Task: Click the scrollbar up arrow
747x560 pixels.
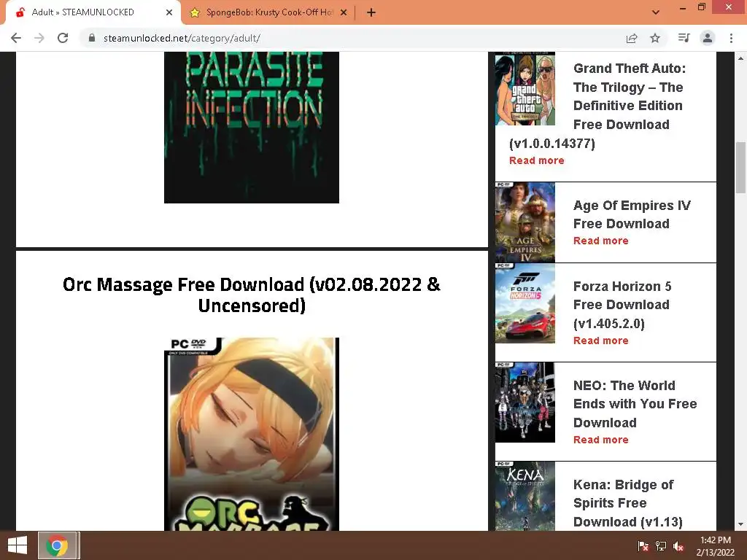Action: click(740, 58)
